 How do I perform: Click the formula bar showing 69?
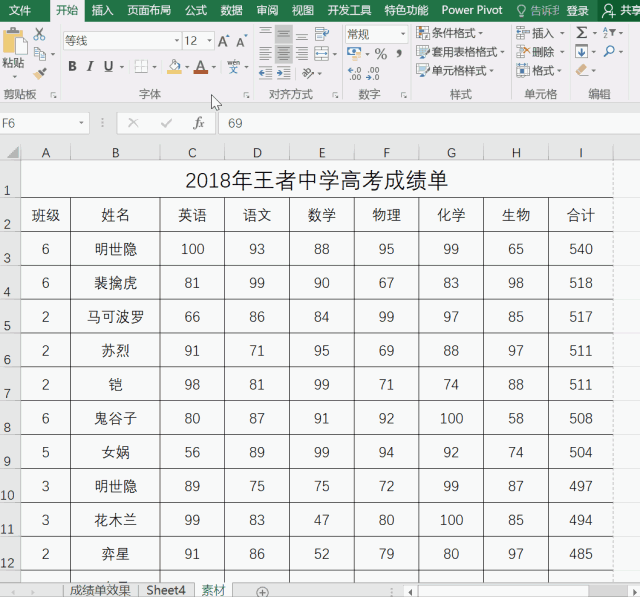[429, 123]
